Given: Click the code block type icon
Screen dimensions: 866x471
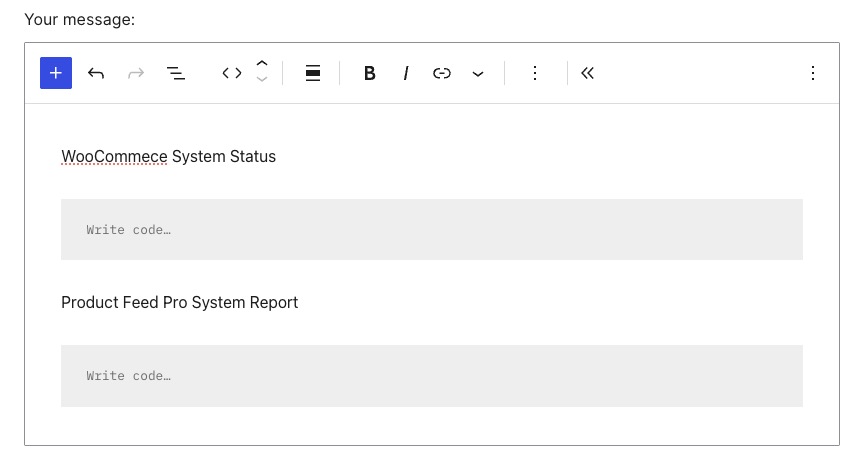Looking at the screenshot, I should click(x=232, y=73).
